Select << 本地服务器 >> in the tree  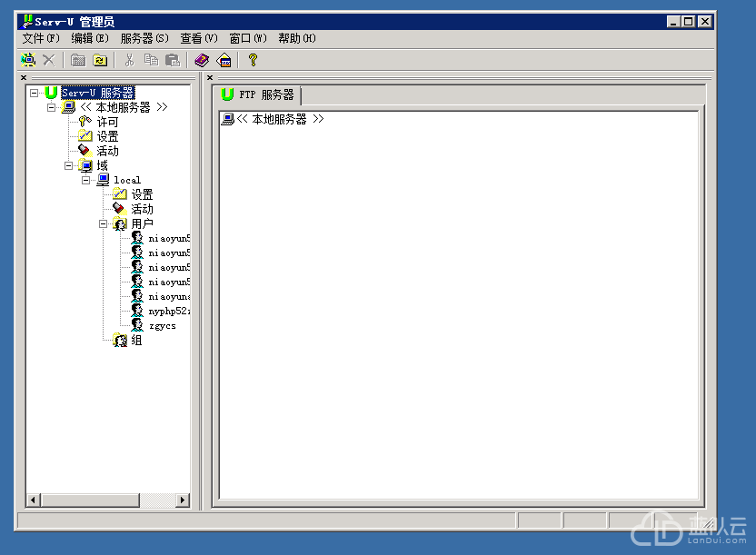point(124,107)
